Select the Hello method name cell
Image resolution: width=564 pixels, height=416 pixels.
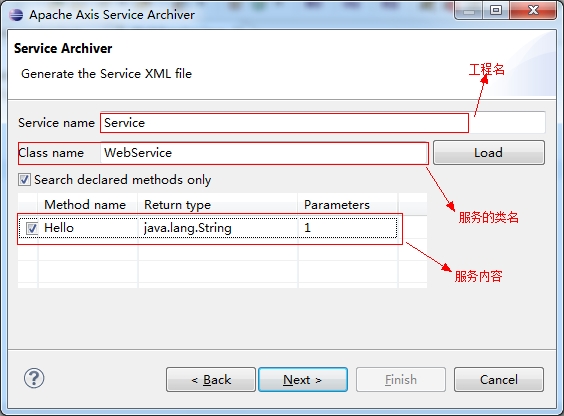coord(88,228)
